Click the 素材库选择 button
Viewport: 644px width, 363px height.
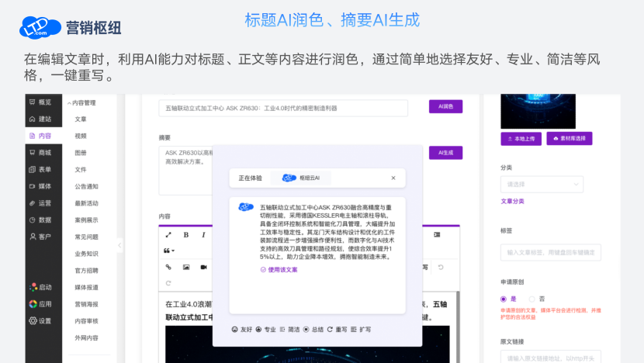coord(570,138)
